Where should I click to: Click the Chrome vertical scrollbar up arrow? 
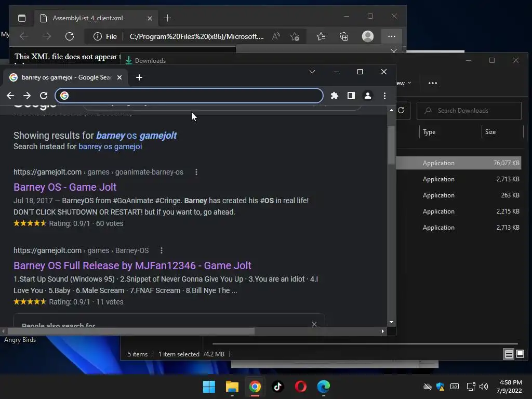[x=392, y=110]
